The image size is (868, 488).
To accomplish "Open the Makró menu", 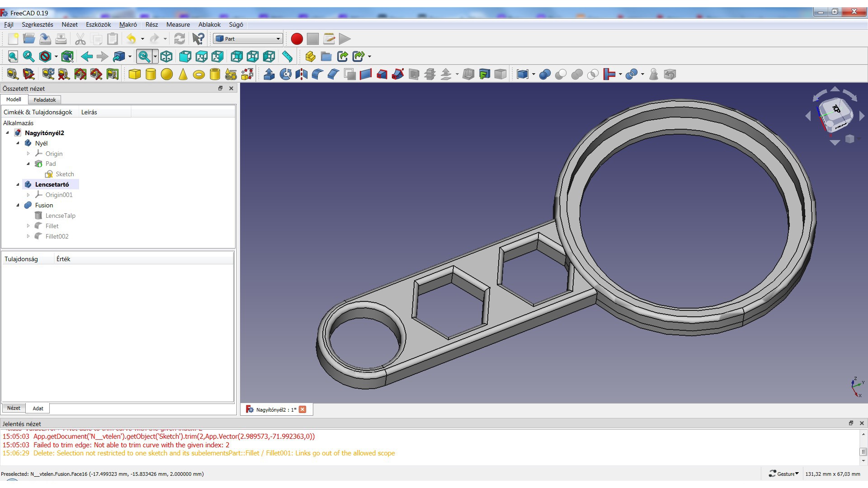I will [128, 24].
